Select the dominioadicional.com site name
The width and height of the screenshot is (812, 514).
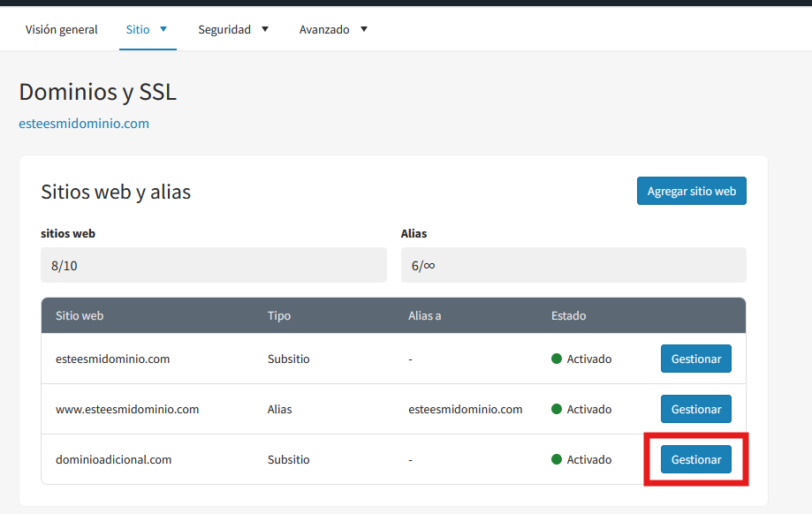pos(113,459)
